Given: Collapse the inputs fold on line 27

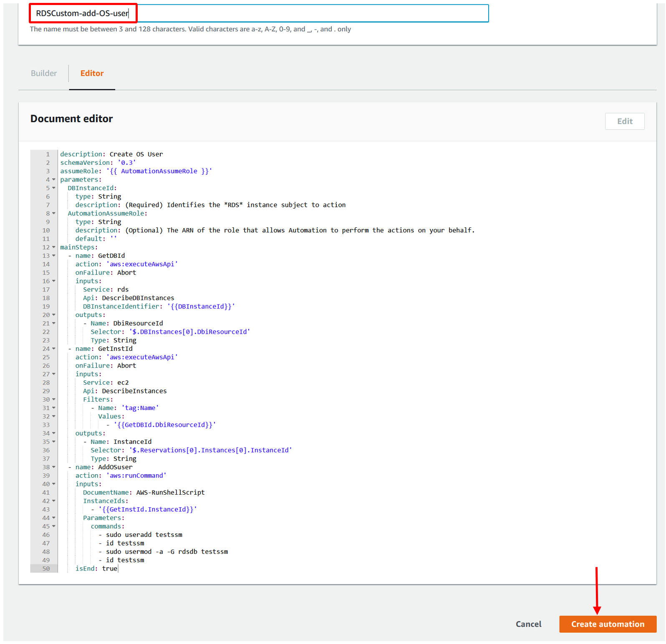Looking at the screenshot, I should pyautogui.click(x=54, y=374).
